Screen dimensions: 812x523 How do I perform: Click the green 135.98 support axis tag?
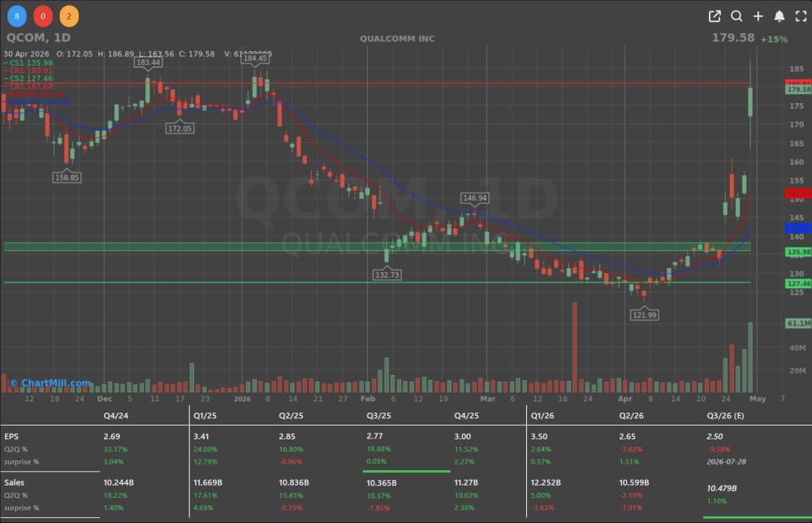tap(798, 253)
